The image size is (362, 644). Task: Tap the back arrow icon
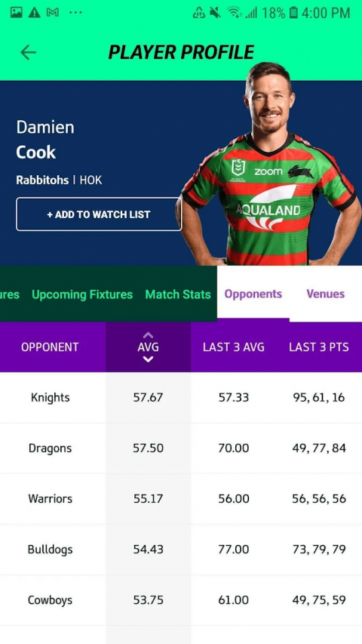[28, 53]
